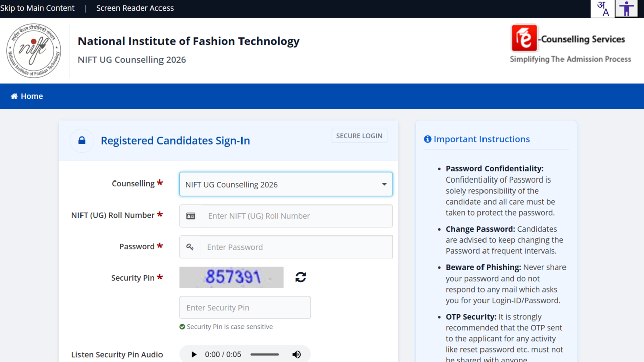Image resolution: width=644 pixels, height=362 pixels.
Task: Click the Security Pin field label
Action: pyautogui.click(x=133, y=278)
